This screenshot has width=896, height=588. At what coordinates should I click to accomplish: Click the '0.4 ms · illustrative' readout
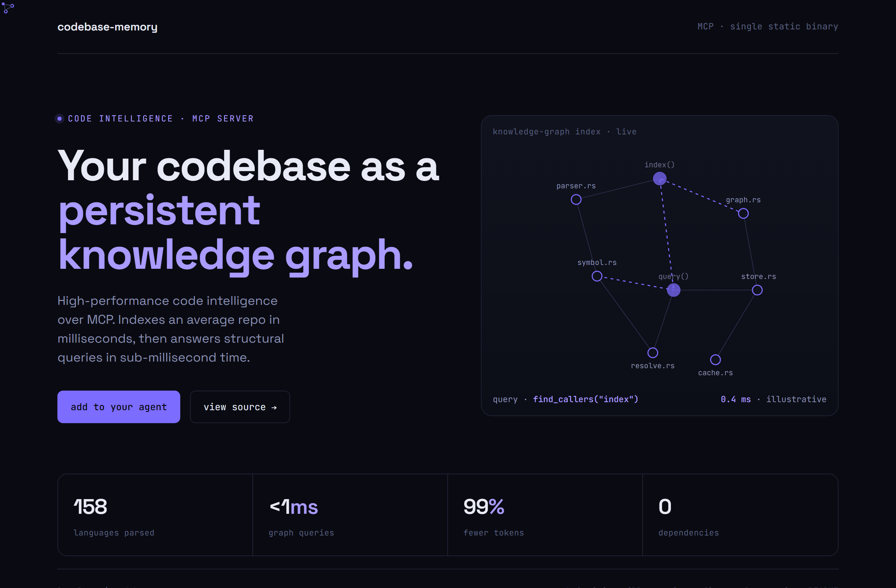[x=773, y=399]
